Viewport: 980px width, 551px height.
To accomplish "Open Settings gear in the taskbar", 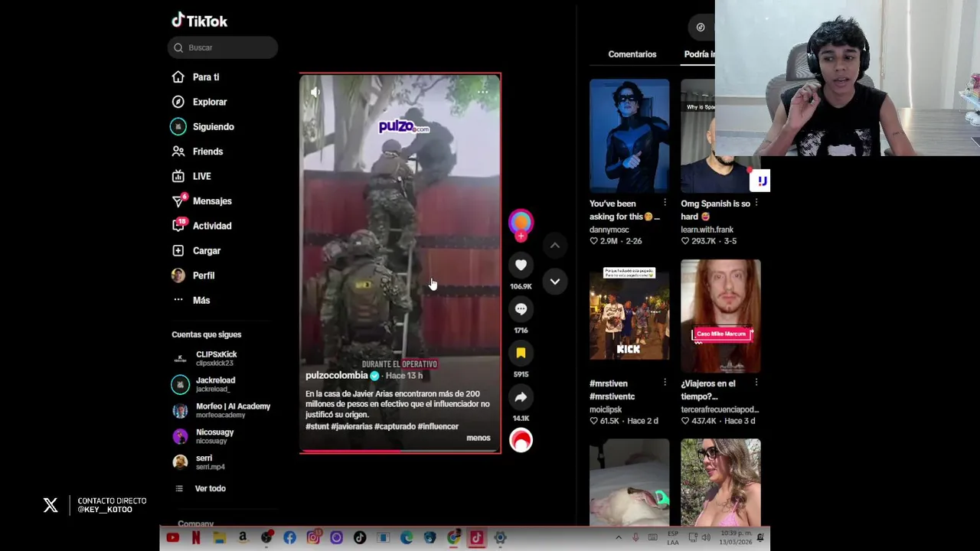I will pos(500,538).
